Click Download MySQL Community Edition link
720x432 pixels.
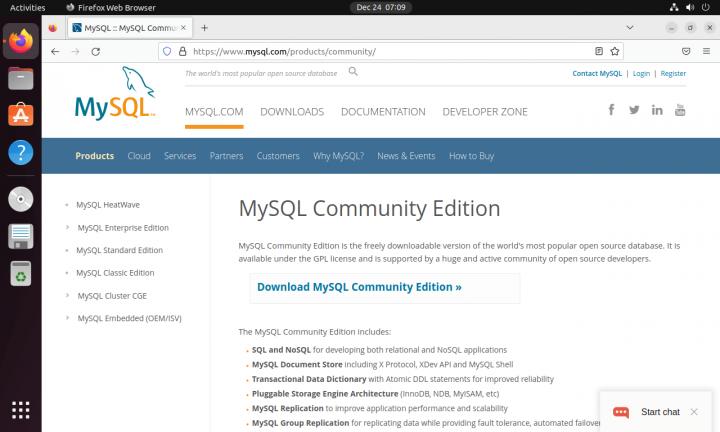[x=359, y=287]
